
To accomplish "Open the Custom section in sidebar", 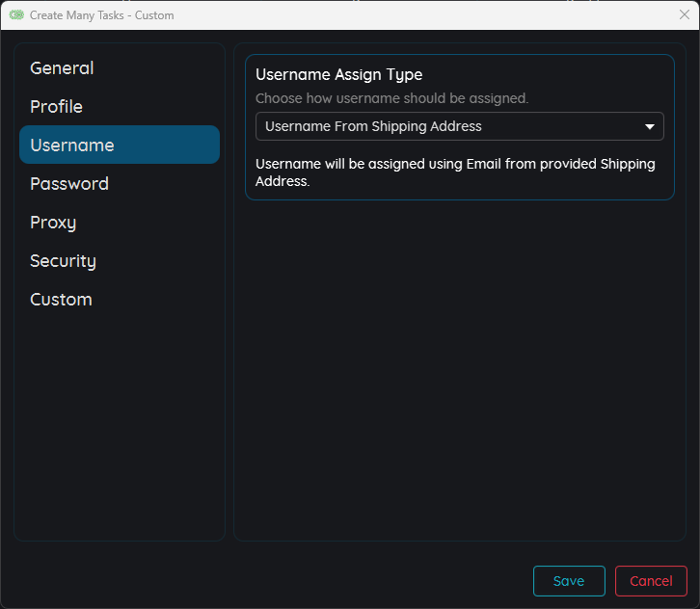I will (61, 300).
